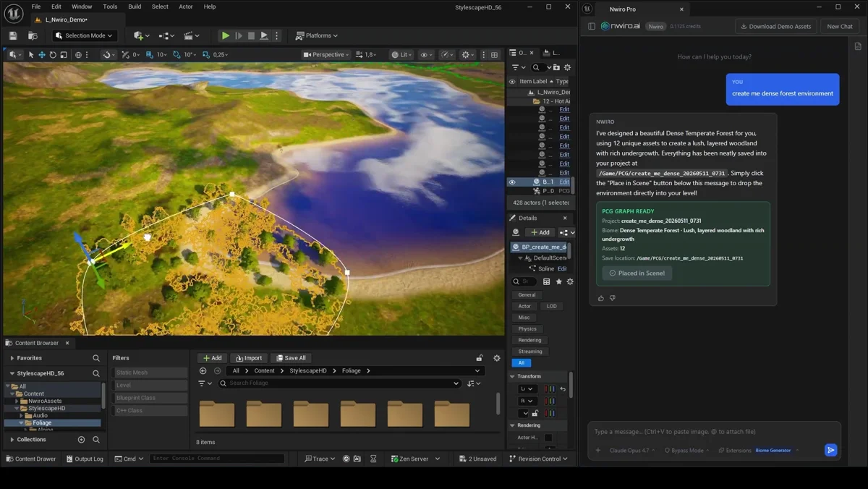The height and width of the screenshot is (489, 868).
Task: Open Revision Control dropdown
Action: pos(538,459)
